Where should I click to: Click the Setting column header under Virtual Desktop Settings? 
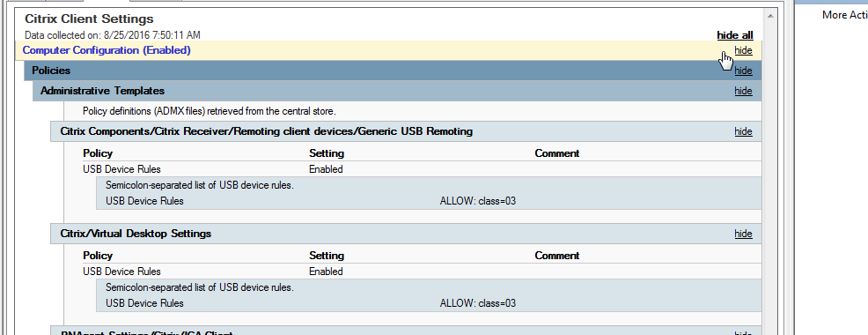327,256
